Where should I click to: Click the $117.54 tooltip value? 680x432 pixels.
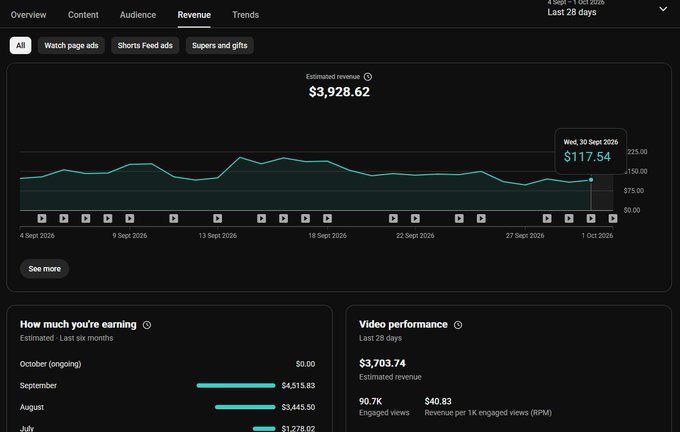(587, 157)
